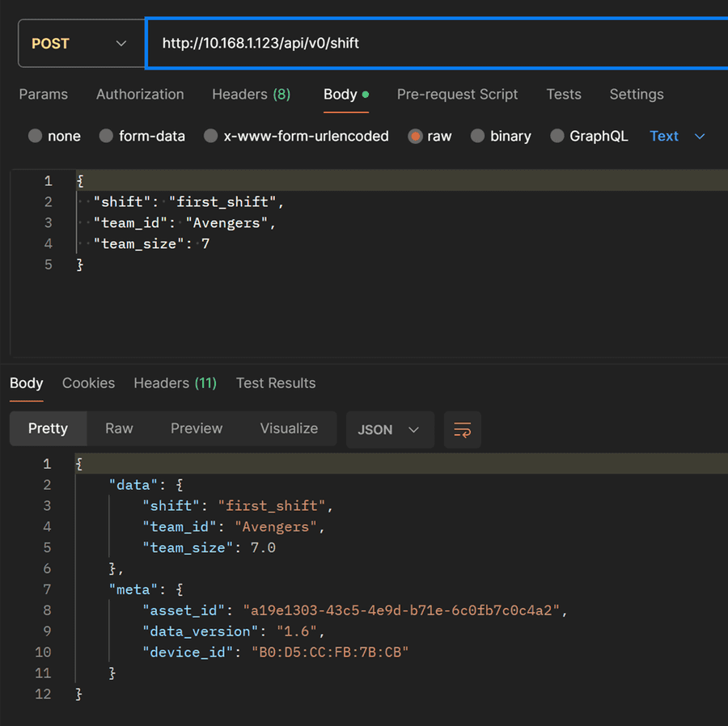The height and width of the screenshot is (726, 728).
Task: Open the Text format dropdown
Action: (677, 136)
